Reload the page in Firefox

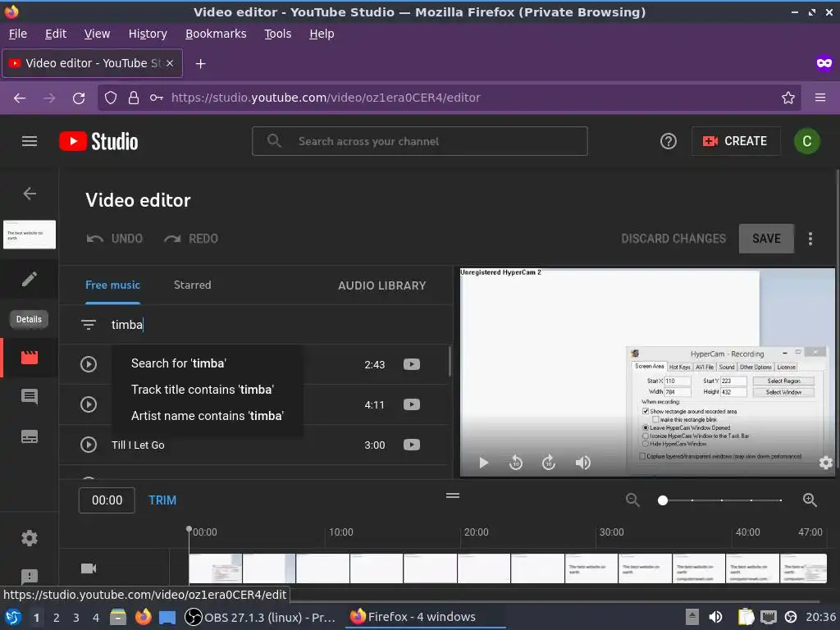[79, 98]
